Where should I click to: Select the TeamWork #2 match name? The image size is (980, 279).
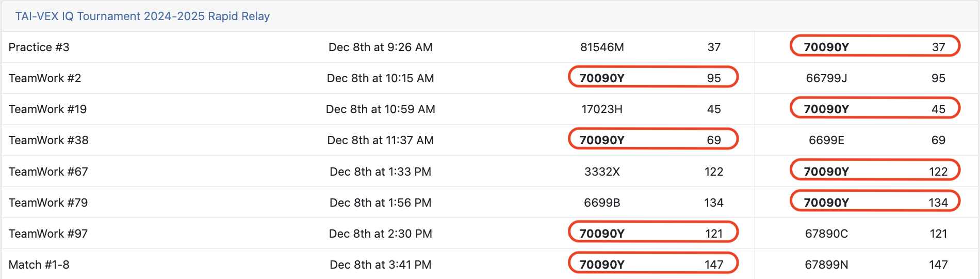click(x=45, y=78)
